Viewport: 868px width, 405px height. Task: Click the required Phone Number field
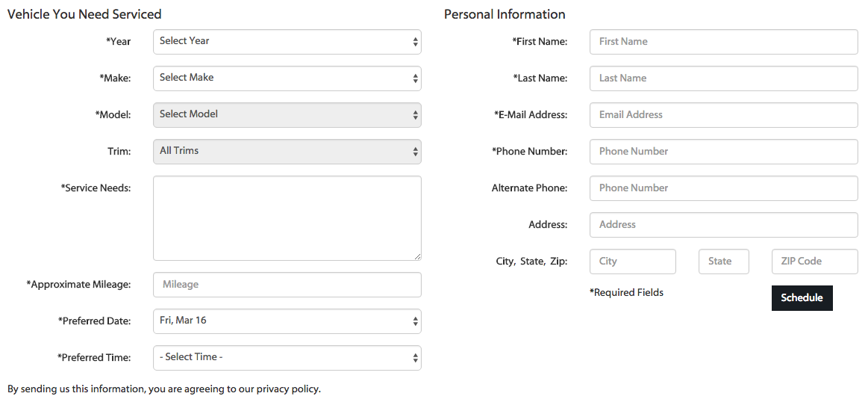(x=723, y=152)
